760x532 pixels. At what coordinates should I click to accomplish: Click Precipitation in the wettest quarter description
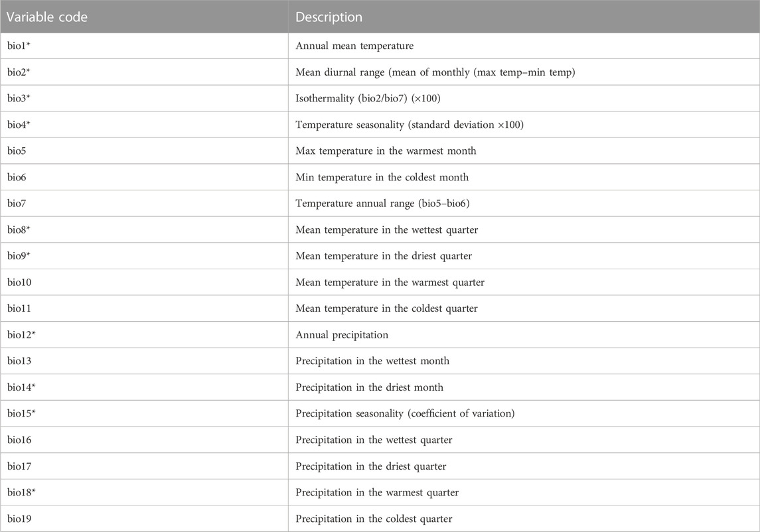tap(374, 440)
